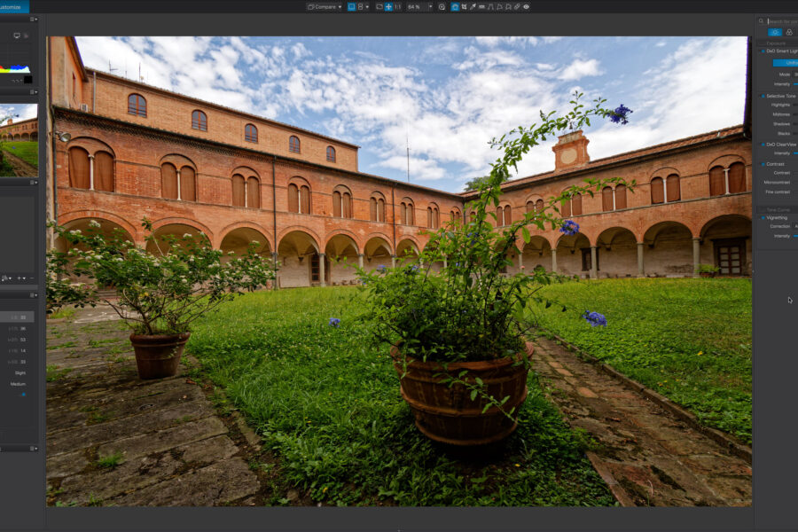Image resolution: width=798 pixels, height=532 pixels.
Task: Select the Light palette filter tab
Action: [774, 32]
